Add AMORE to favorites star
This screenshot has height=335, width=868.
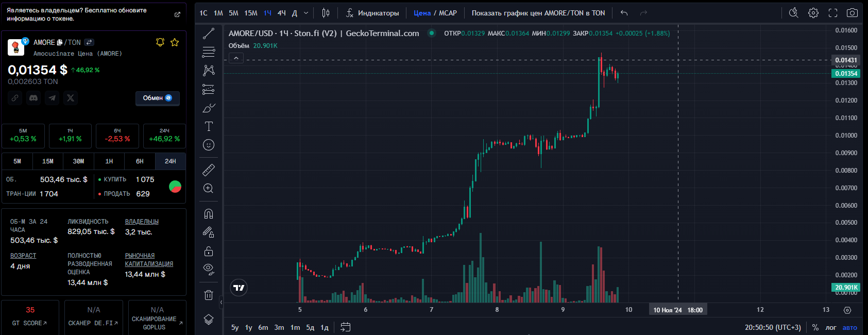pyautogui.click(x=175, y=42)
